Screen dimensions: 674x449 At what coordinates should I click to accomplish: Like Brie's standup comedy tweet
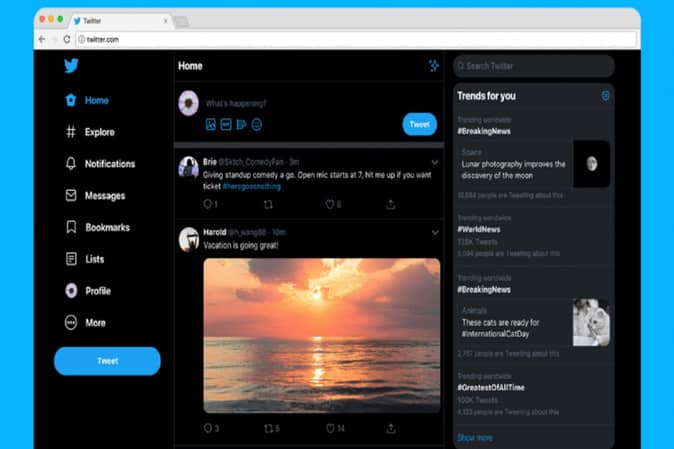329,204
